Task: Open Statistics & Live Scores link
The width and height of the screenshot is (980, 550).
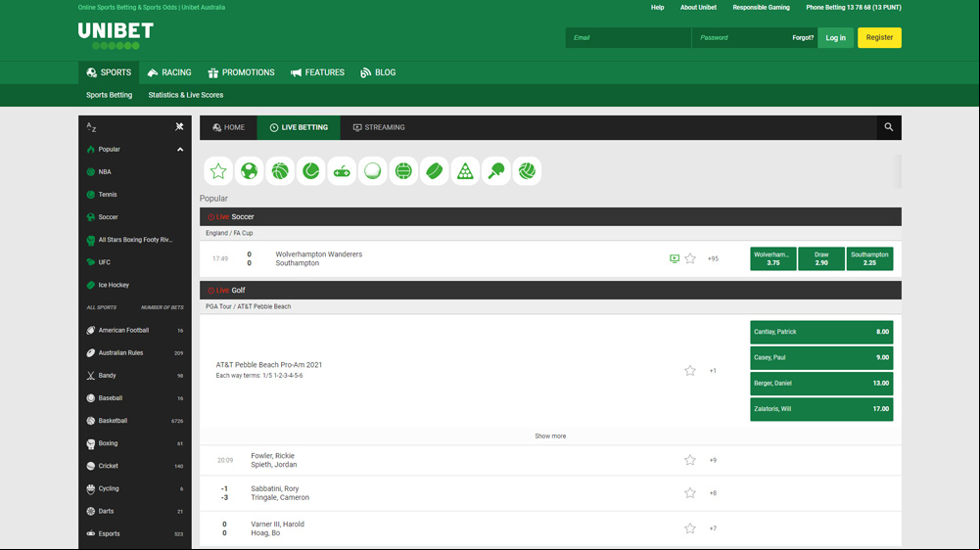Action: click(x=186, y=95)
